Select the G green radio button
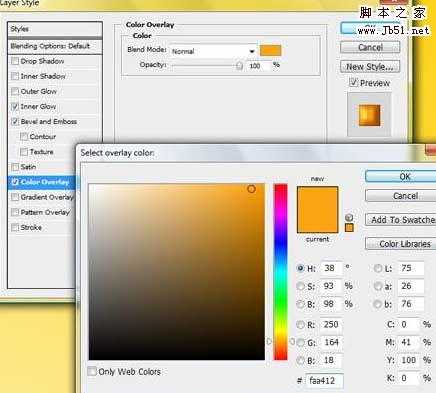Viewport: 436px width, 393px height. click(300, 342)
